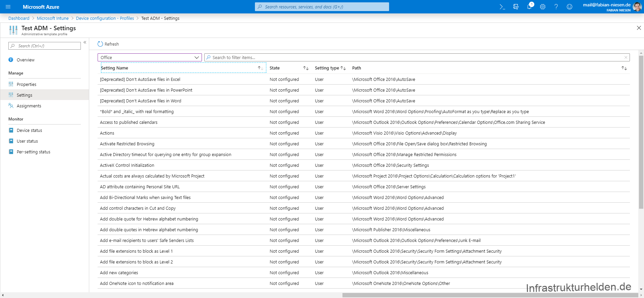Navigate to Microsoft Intune breadcrumb
Screen dimensions: 644x298
53,18
